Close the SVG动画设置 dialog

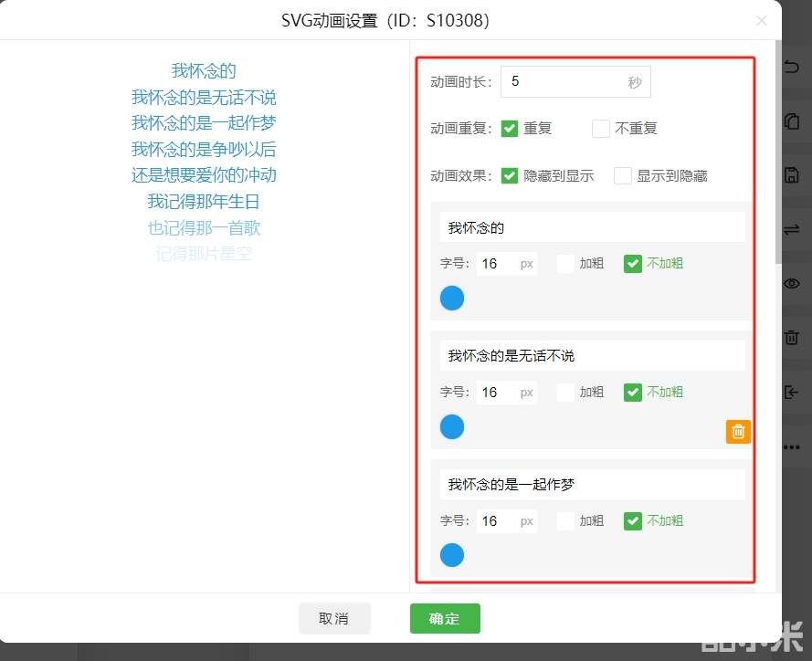[x=762, y=20]
